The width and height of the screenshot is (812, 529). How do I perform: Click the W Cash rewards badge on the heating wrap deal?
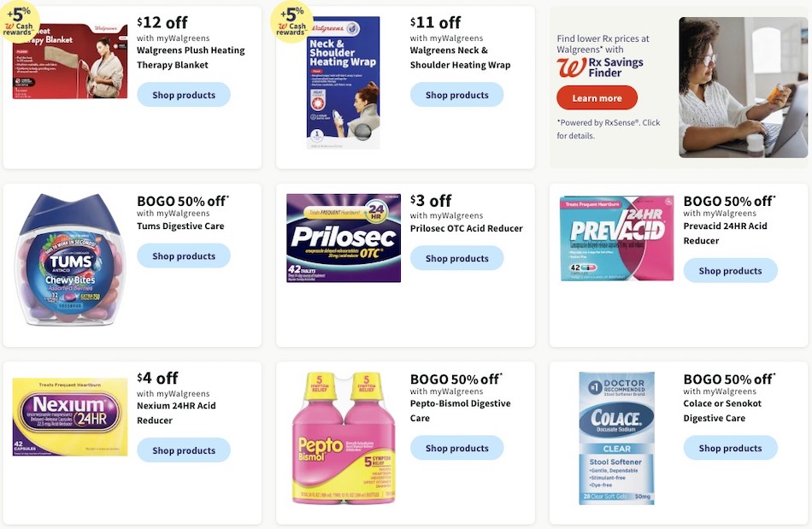coord(294,21)
